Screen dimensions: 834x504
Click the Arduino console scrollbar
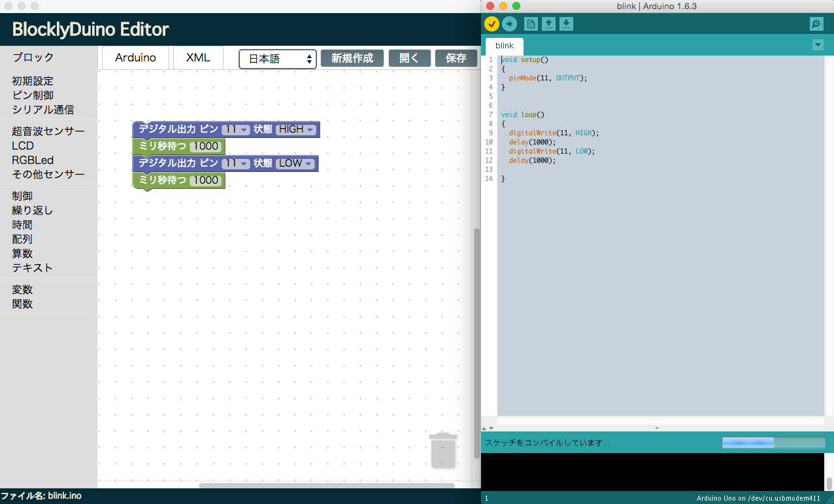pyautogui.click(x=829, y=484)
